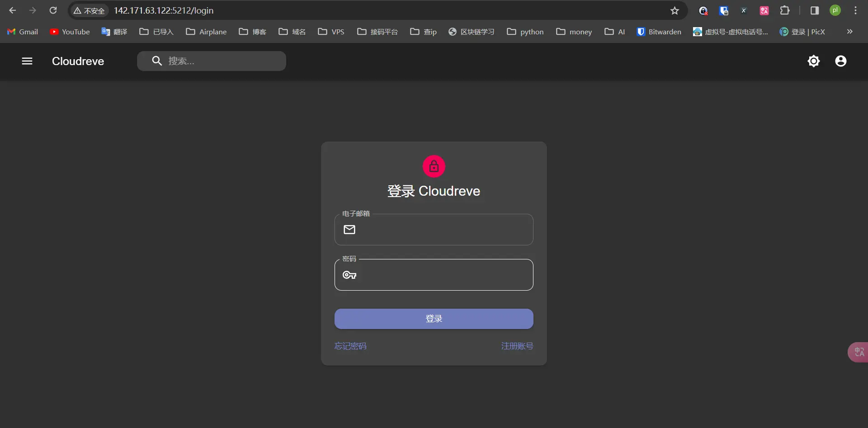Image resolution: width=868 pixels, height=428 pixels.
Task: Open the AI bookmark folder
Action: [615, 32]
